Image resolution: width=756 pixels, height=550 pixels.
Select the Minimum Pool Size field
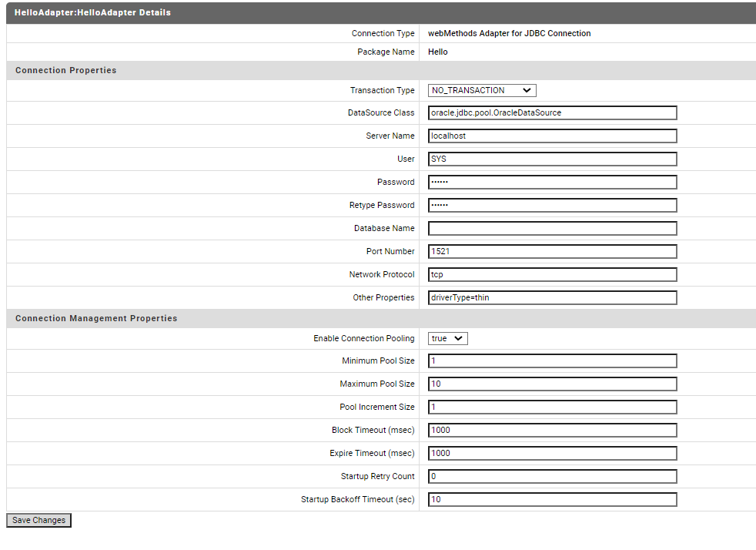(552, 361)
